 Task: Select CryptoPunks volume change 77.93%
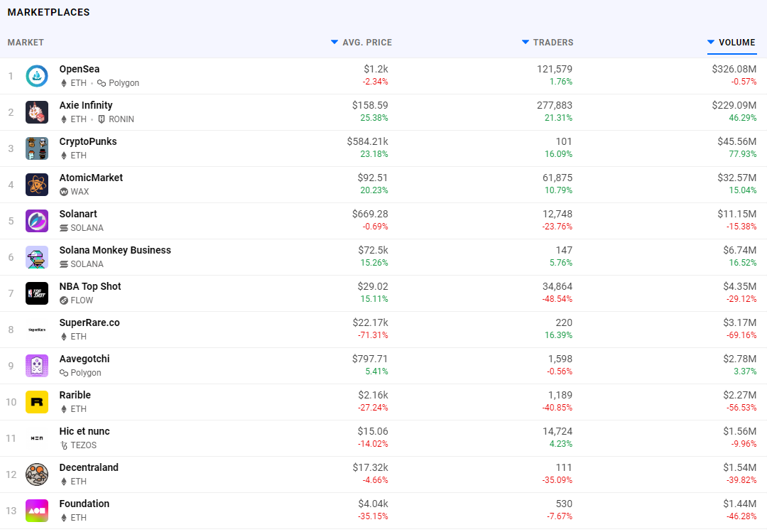(743, 154)
